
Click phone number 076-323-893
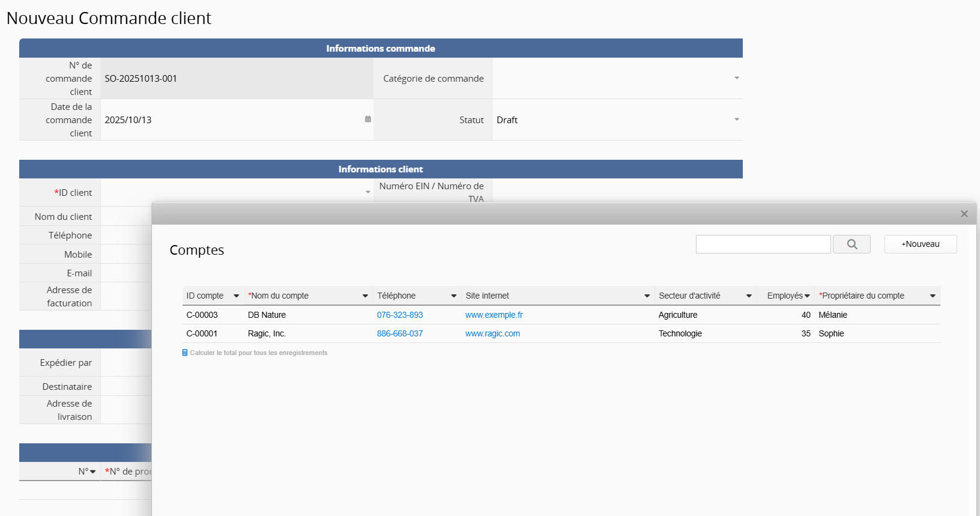pos(399,315)
